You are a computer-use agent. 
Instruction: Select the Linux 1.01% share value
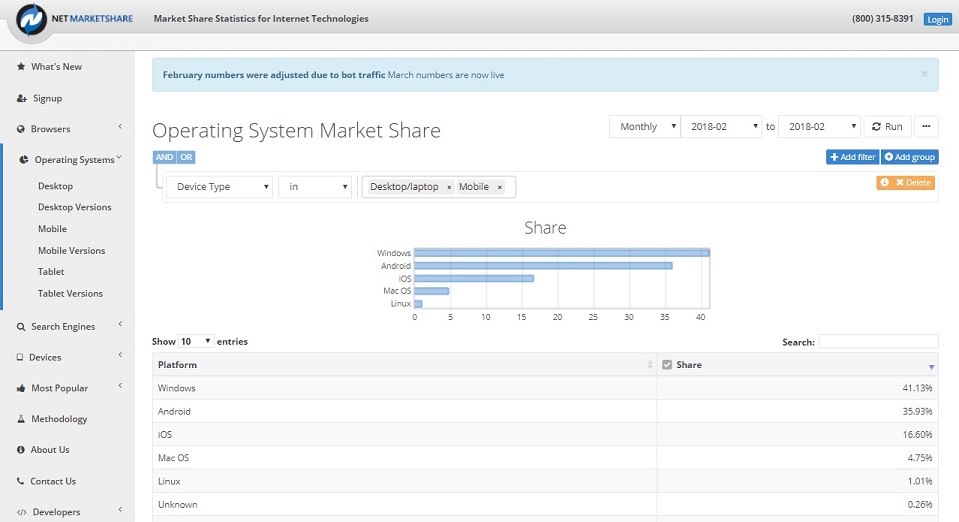[920, 481]
